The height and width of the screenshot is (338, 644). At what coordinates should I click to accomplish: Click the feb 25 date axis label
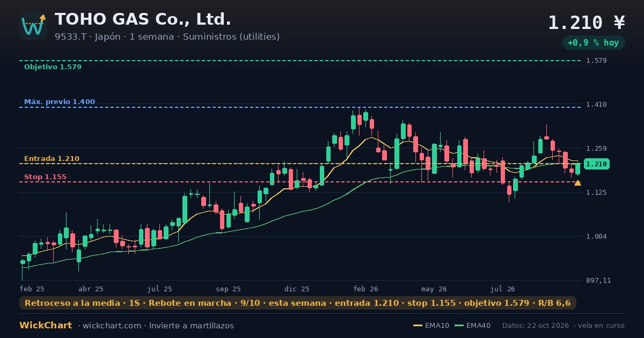tap(32, 289)
